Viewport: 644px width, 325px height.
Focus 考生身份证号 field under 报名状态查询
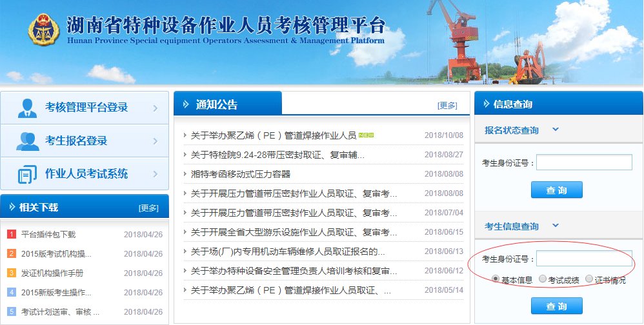tap(584, 162)
